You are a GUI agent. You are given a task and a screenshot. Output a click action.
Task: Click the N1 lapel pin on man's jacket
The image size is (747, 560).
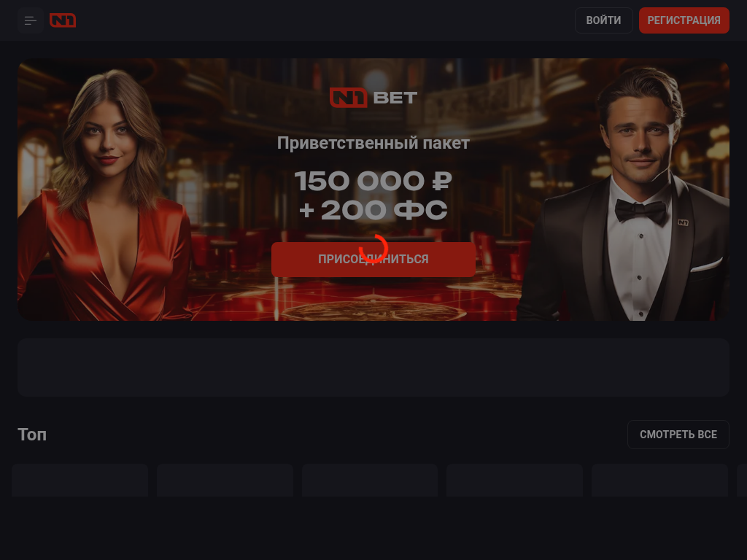683,222
